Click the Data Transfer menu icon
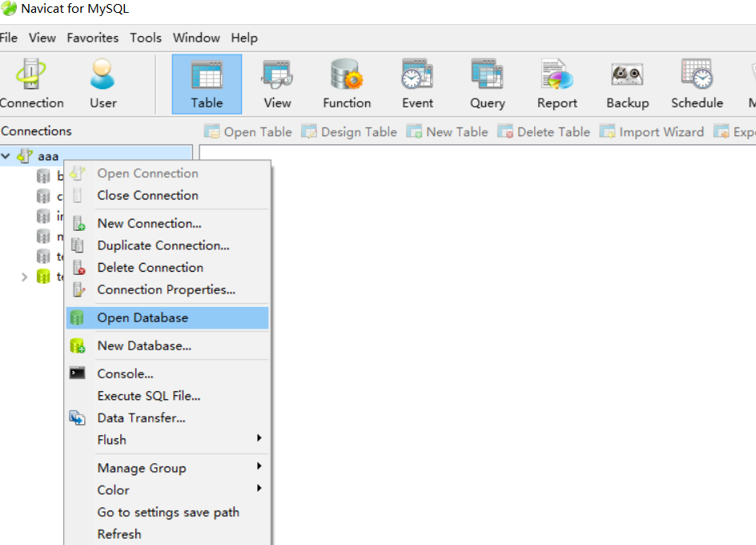The width and height of the screenshot is (756, 545). [77, 418]
